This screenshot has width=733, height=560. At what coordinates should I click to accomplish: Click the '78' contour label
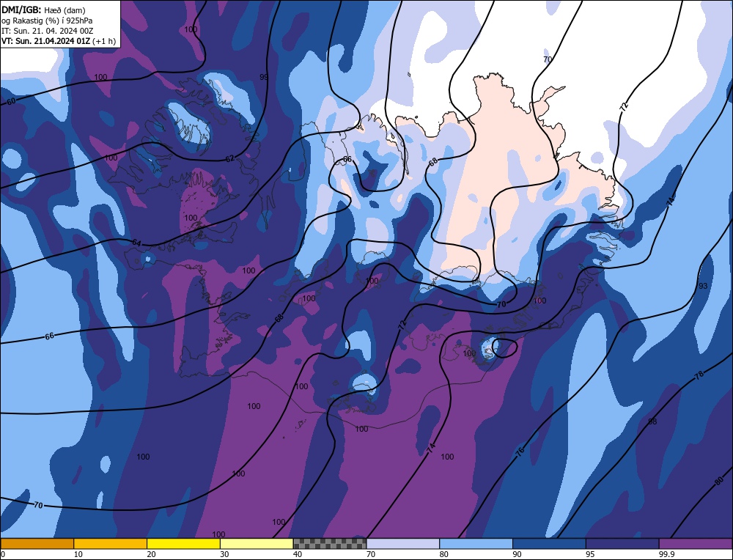click(699, 375)
